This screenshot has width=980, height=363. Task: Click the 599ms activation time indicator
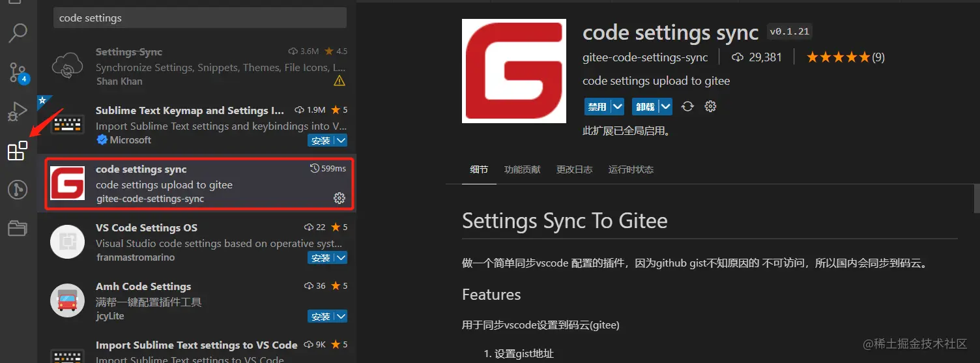328,169
